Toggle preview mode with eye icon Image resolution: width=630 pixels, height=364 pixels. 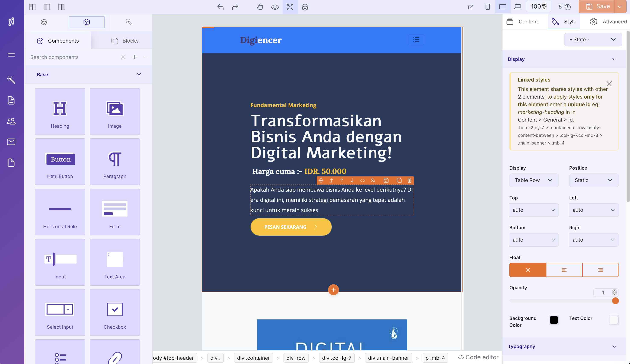[275, 7]
